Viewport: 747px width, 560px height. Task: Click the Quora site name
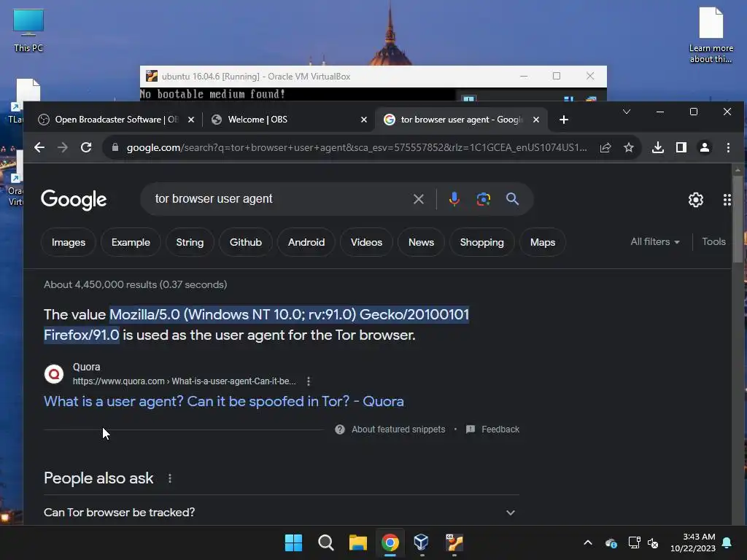tap(86, 367)
